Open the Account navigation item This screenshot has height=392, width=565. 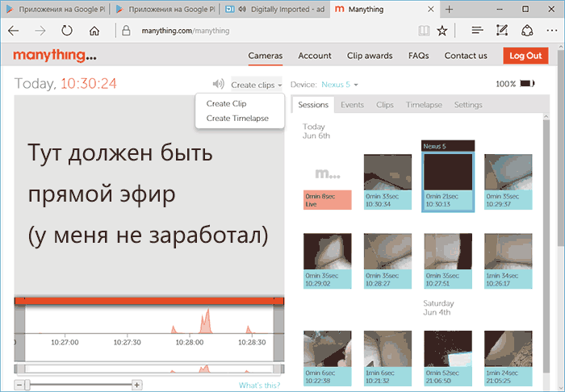315,56
